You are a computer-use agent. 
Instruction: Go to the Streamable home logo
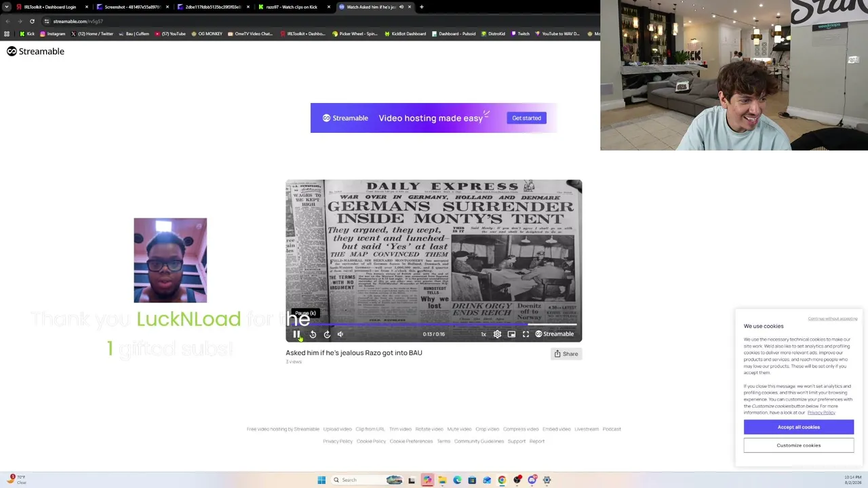[x=35, y=52]
